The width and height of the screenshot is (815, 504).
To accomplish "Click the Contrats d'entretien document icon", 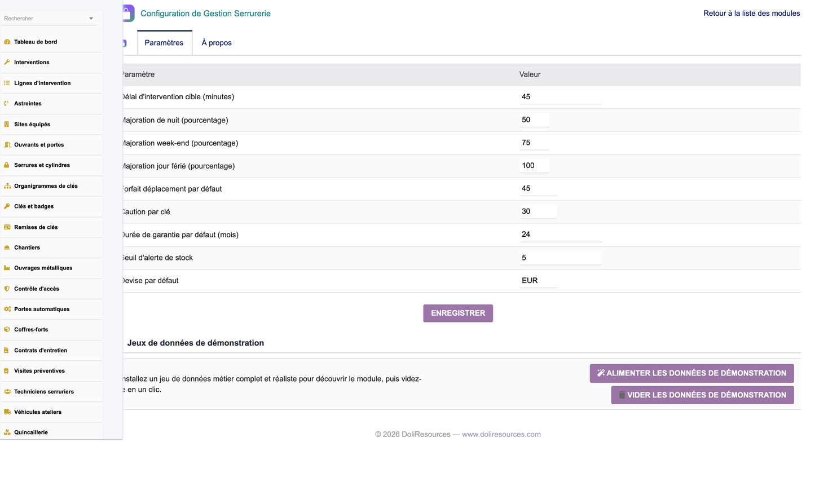I will 7,350.
